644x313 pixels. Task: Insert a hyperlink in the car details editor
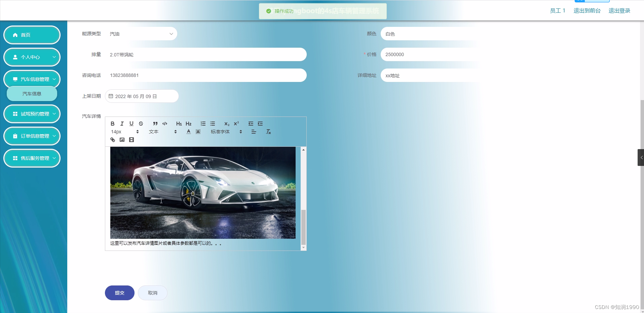pyautogui.click(x=112, y=140)
